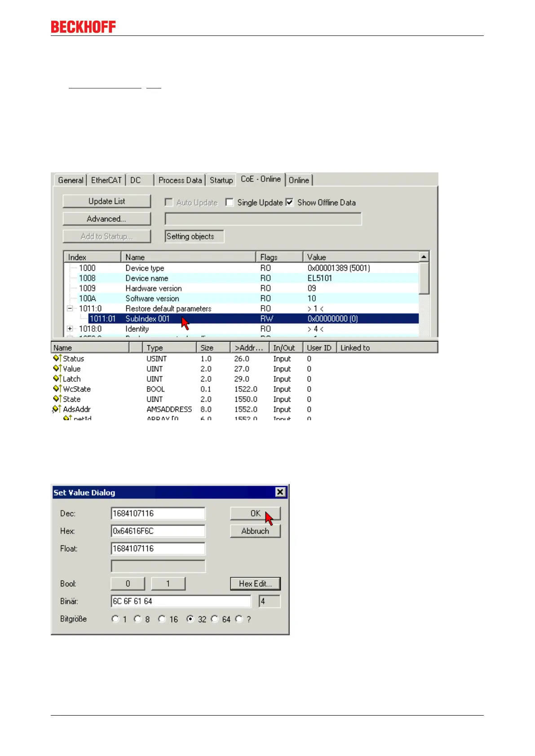Expand the 1018:0 Identity node

click(70, 329)
